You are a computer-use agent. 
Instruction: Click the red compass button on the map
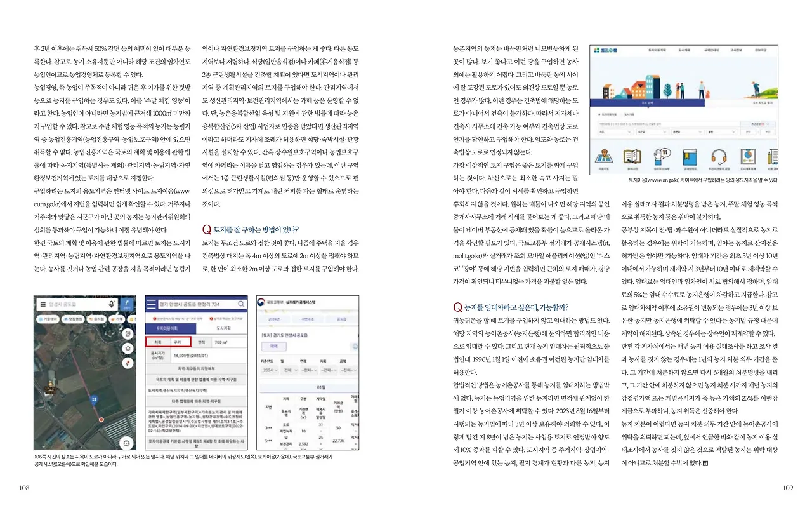click(128, 362)
